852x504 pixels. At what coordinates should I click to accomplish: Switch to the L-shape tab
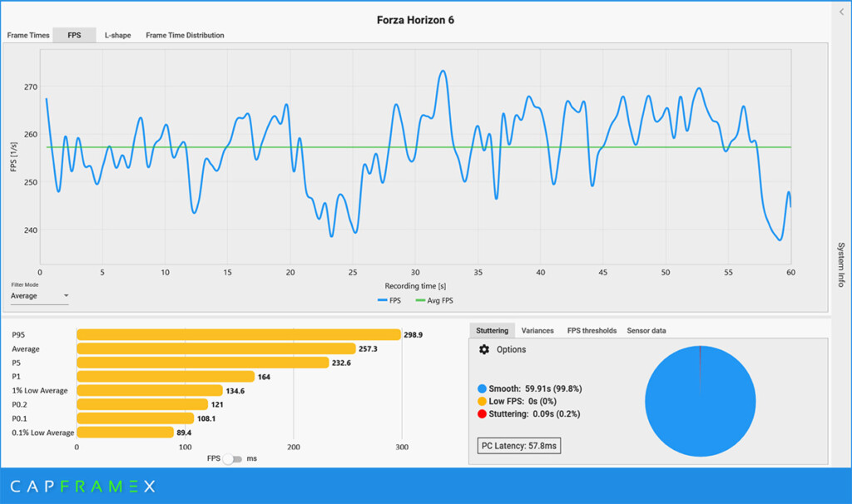pos(118,35)
